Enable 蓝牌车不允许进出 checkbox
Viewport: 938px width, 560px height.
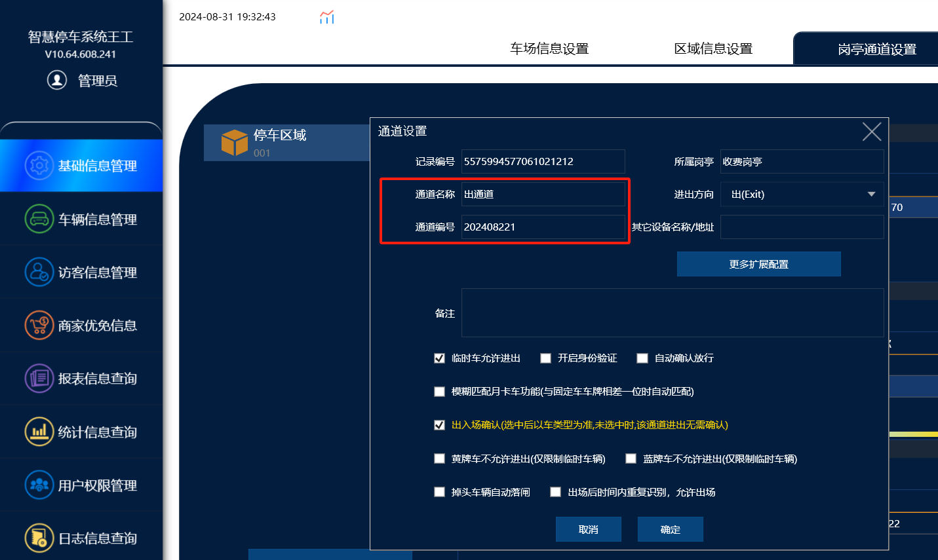(631, 458)
